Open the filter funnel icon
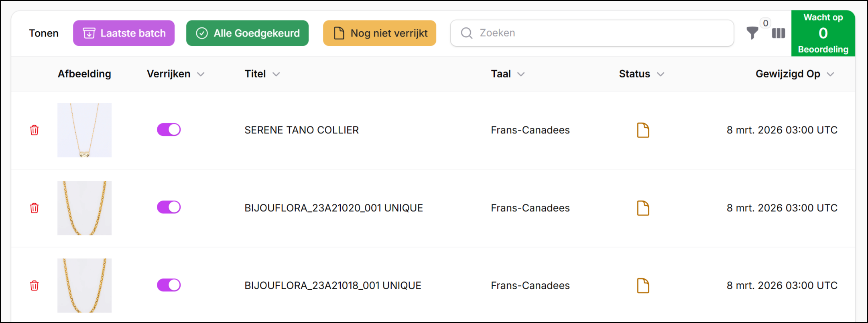Image resolution: width=868 pixels, height=323 pixels. pyautogui.click(x=752, y=33)
